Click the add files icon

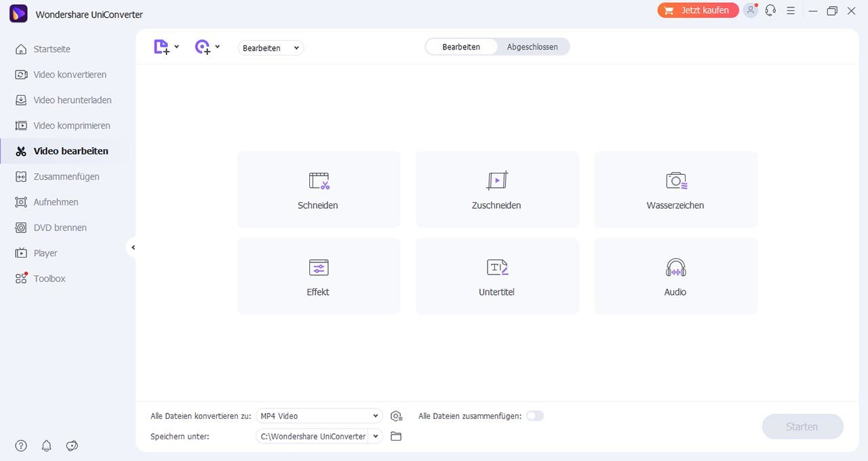pyautogui.click(x=161, y=47)
